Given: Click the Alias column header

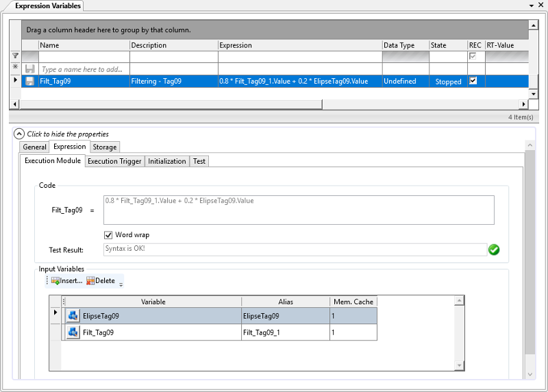Looking at the screenshot, I should [286, 302].
